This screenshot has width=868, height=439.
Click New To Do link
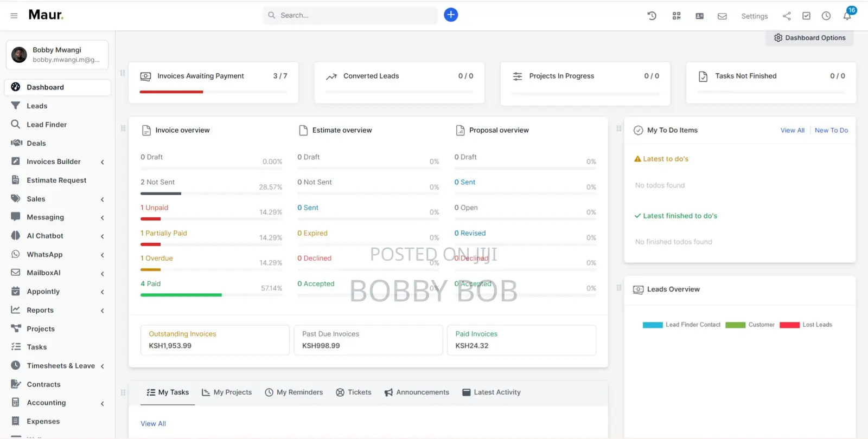pyautogui.click(x=831, y=130)
